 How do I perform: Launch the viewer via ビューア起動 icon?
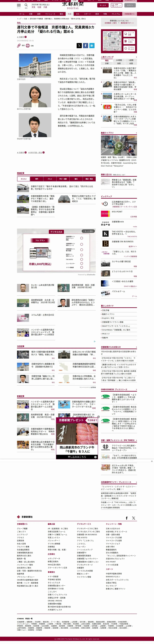click(126, 34)
